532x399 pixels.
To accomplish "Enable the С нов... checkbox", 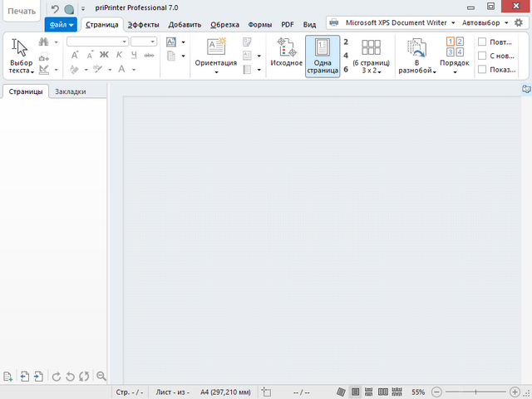I will (x=483, y=56).
